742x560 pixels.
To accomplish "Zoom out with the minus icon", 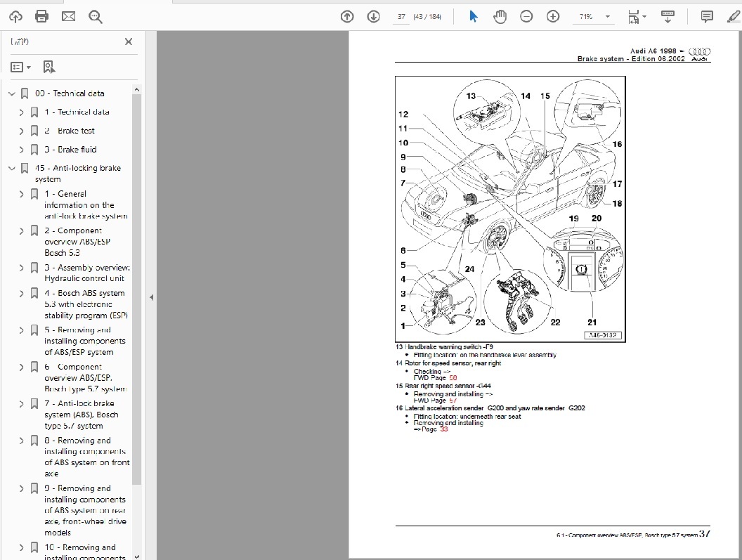I will click(x=526, y=17).
